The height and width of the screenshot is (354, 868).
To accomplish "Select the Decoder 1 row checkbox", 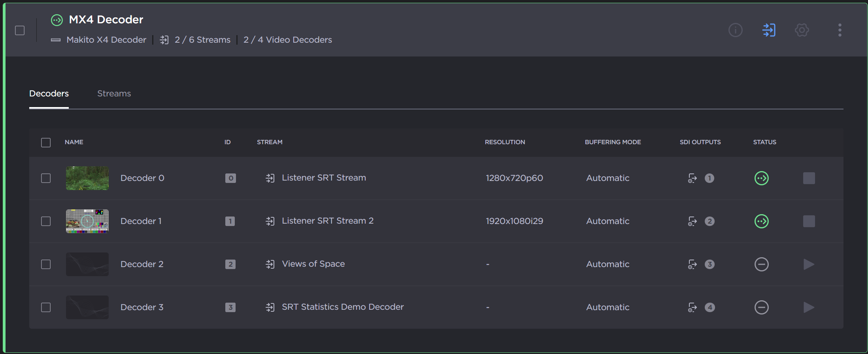I will (x=46, y=221).
